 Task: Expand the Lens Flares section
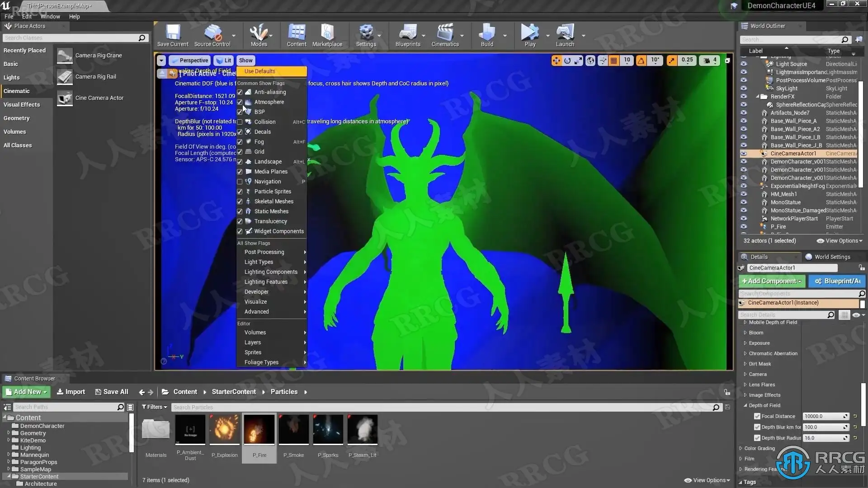(745, 385)
